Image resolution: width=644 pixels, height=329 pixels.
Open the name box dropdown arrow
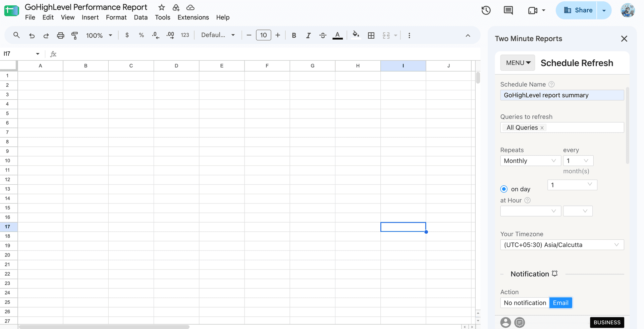click(x=38, y=54)
